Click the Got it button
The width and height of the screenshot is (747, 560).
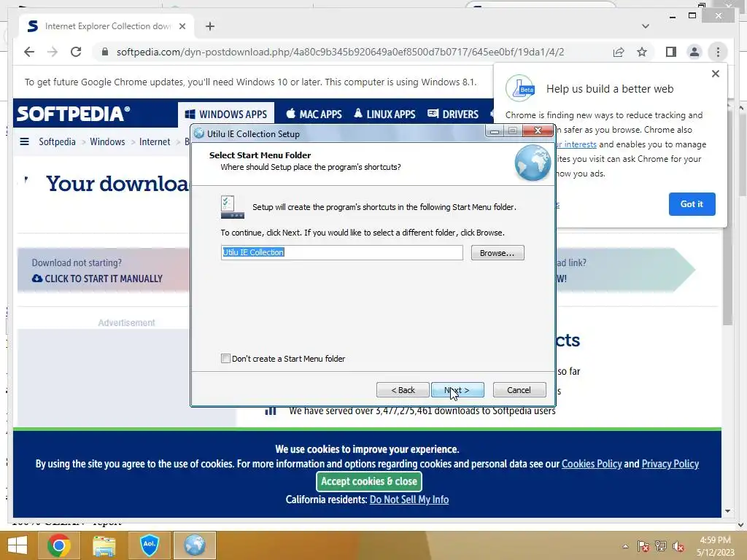(x=692, y=204)
